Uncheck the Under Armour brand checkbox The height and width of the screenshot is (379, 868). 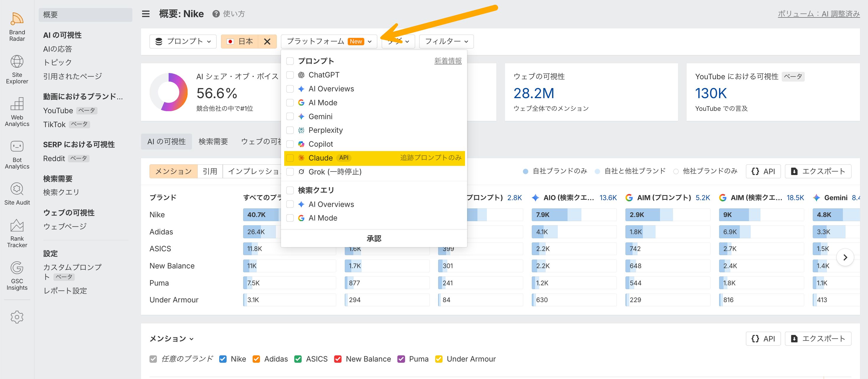pyautogui.click(x=439, y=359)
